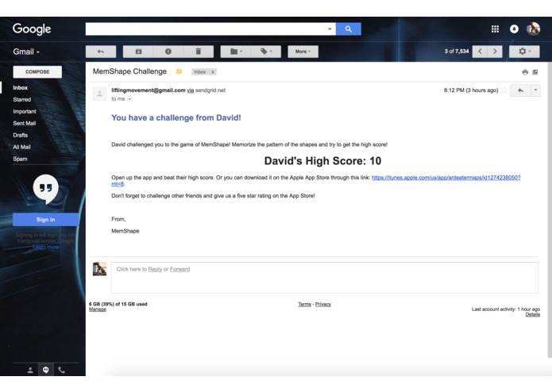
Task: Report this message as spam
Action: click(x=168, y=52)
